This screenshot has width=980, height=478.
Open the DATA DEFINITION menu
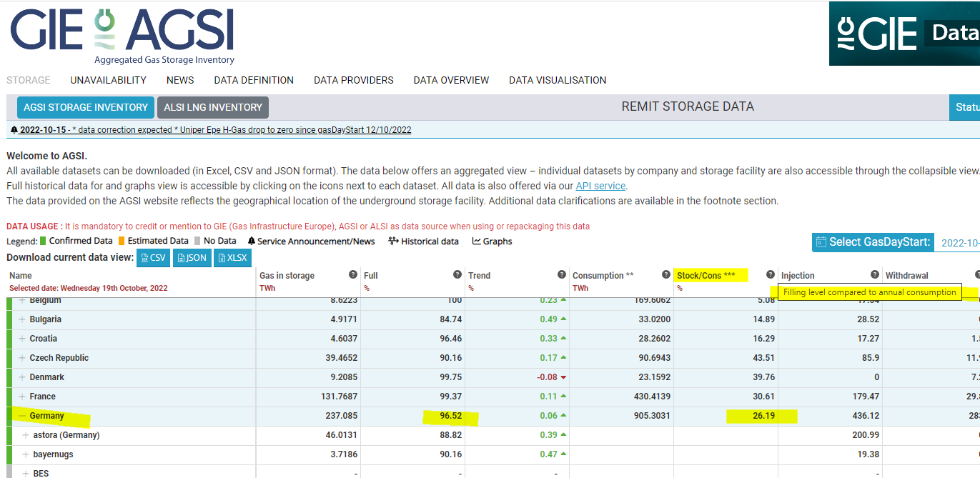(254, 80)
